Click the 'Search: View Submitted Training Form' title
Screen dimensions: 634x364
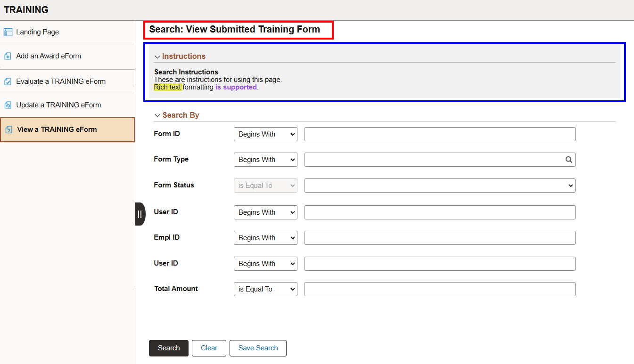coord(235,30)
